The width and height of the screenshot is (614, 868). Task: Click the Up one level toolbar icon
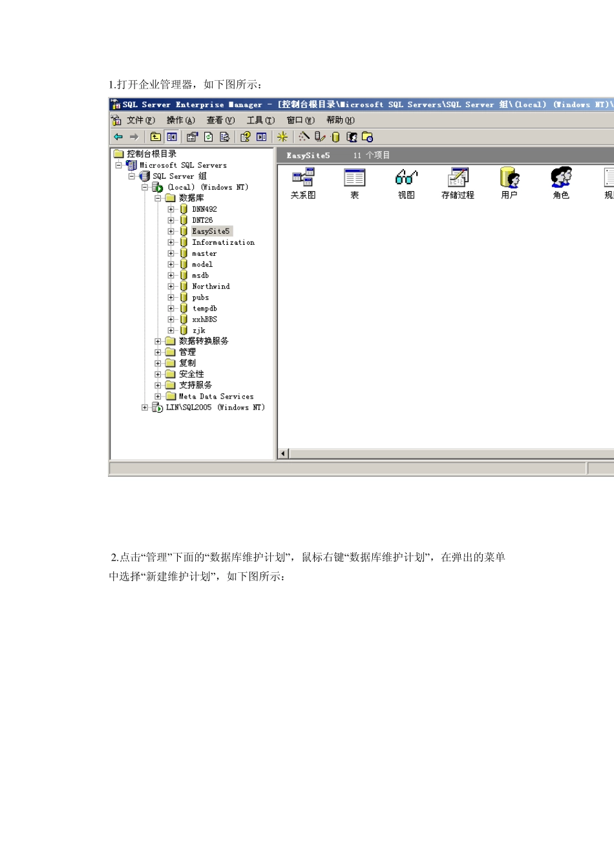coord(156,137)
